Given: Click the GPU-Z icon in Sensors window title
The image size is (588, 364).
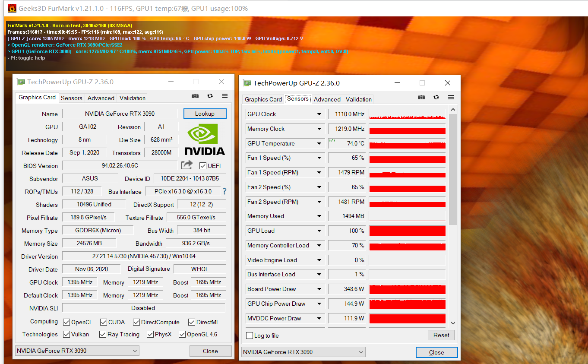Looking at the screenshot, I should (247, 83).
